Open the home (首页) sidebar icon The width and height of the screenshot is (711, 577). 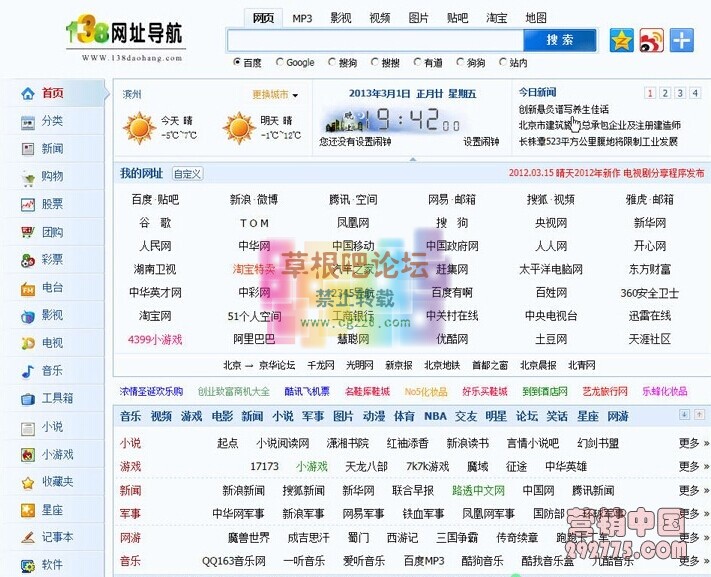pos(28,93)
